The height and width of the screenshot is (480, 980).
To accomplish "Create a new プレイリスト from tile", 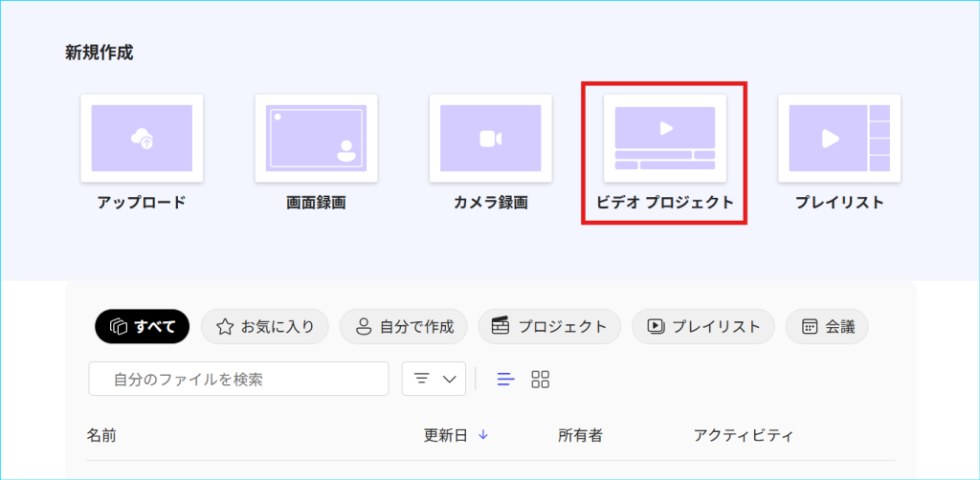I will (838, 139).
